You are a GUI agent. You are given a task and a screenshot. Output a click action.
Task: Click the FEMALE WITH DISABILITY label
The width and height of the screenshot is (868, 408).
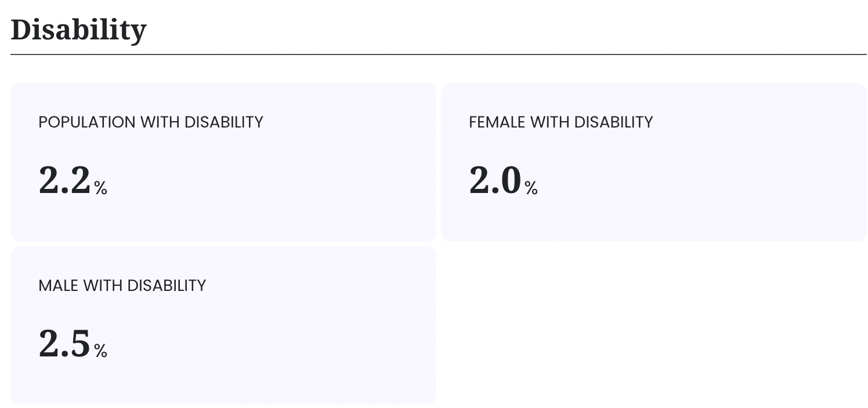coord(561,122)
